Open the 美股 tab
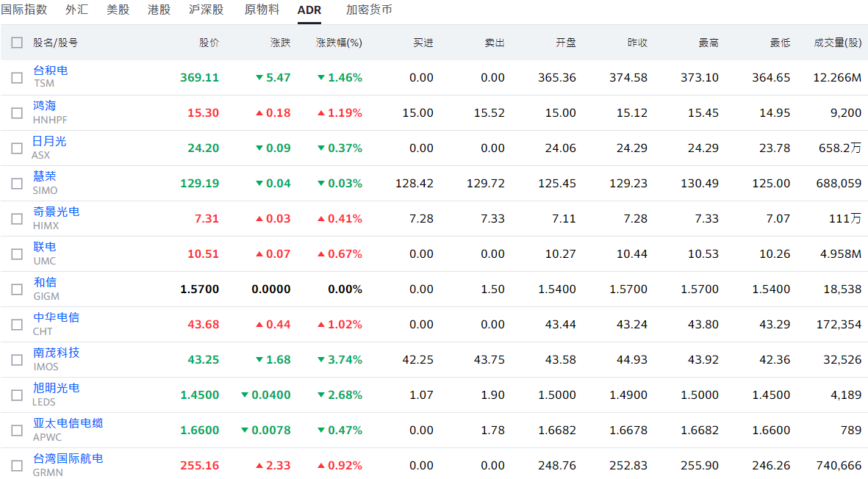This screenshot has width=868, height=479. 118,10
